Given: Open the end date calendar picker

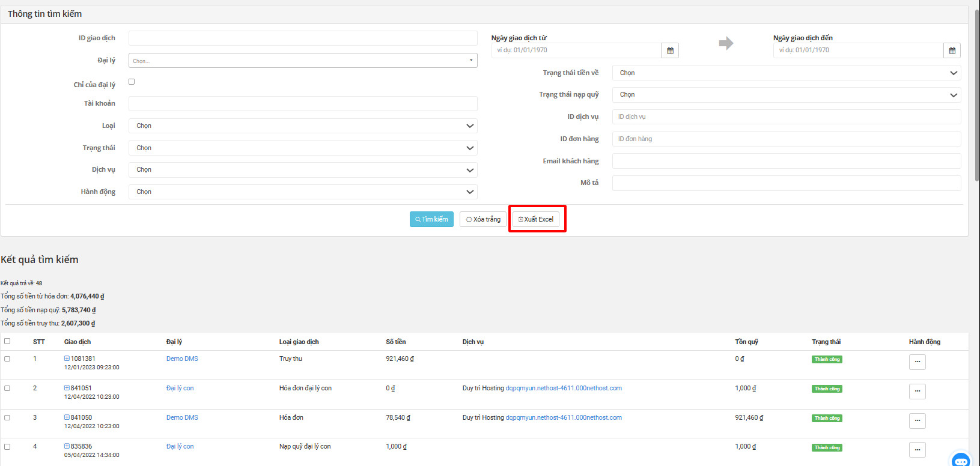Looking at the screenshot, I should [952, 50].
